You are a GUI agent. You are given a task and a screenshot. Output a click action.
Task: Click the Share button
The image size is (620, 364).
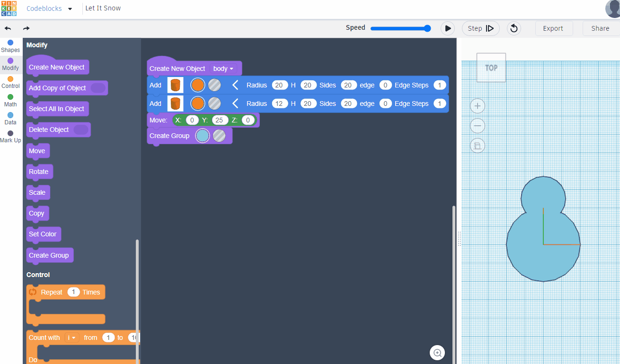601,28
